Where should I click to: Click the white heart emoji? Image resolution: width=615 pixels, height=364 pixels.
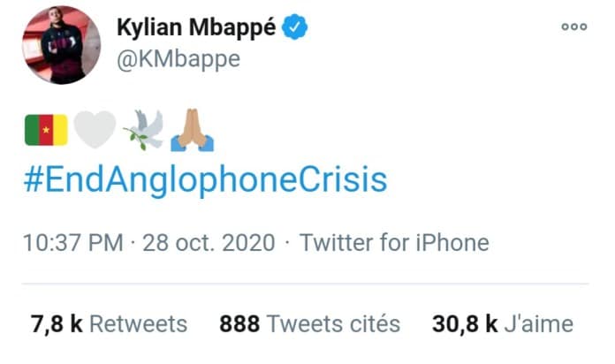click(94, 131)
